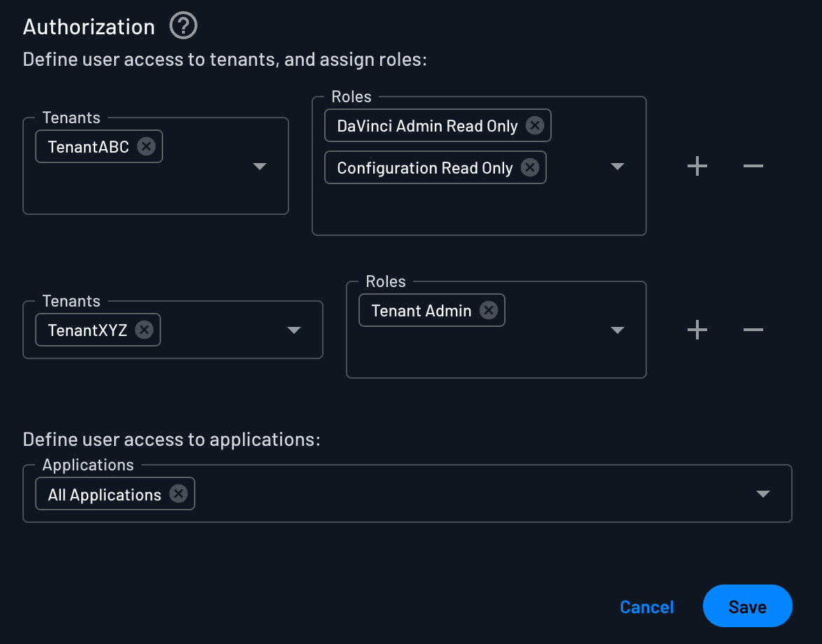Open the Roles dropdown next to Configuration Read Only
Viewport: 822px width, 644px height.
[x=617, y=167]
